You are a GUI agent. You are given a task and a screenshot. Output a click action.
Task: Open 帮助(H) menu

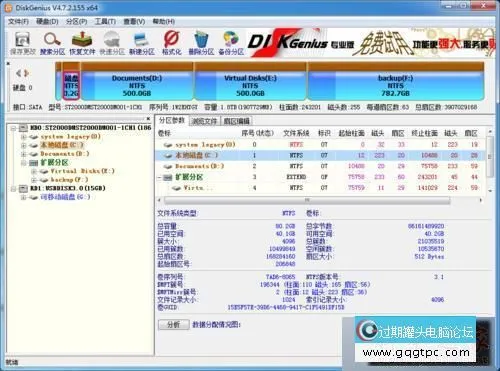163,22
